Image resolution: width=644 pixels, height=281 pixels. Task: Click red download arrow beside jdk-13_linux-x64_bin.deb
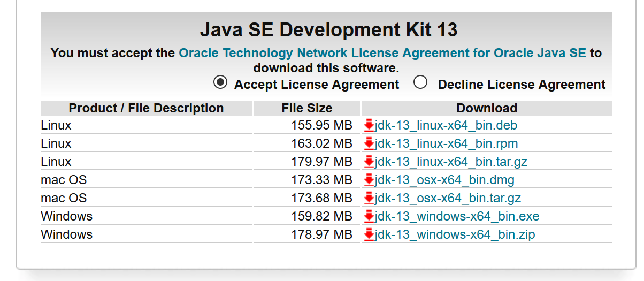pyautogui.click(x=369, y=126)
